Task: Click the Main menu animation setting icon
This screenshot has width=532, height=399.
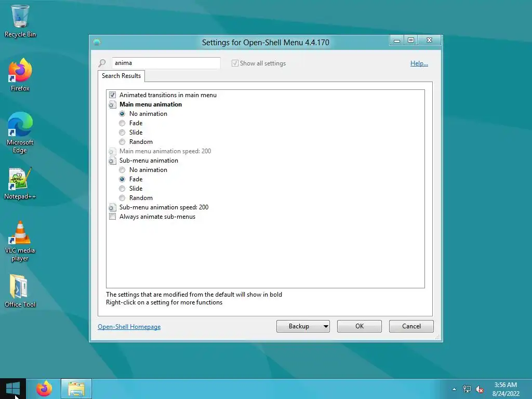Action: tap(112, 104)
